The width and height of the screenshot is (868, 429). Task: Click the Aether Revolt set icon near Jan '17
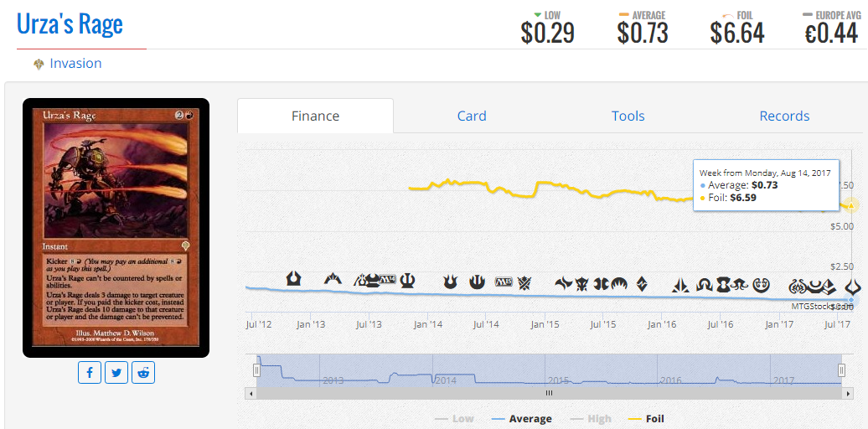(x=796, y=287)
